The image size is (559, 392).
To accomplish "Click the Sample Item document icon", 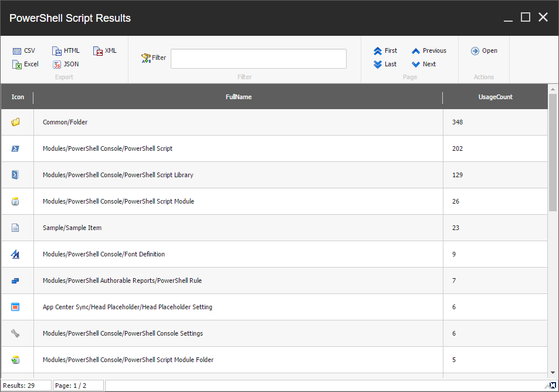I will 15,228.
